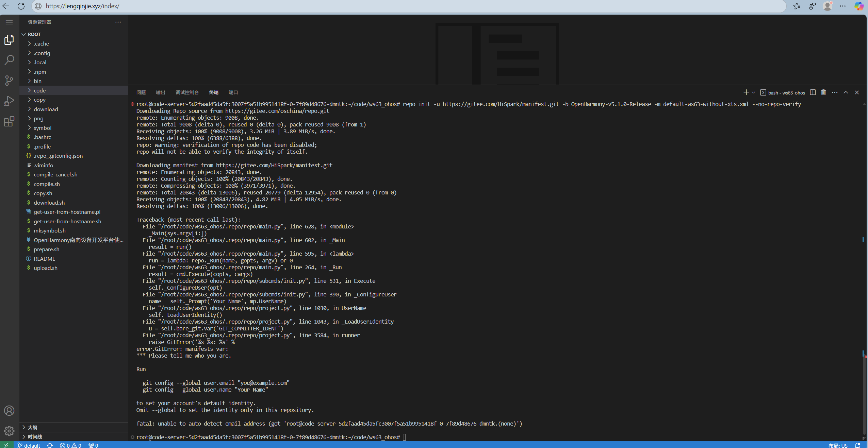Image resolution: width=868 pixels, height=448 pixels.
Task: Open the Manage settings gear icon
Action: point(9,431)
